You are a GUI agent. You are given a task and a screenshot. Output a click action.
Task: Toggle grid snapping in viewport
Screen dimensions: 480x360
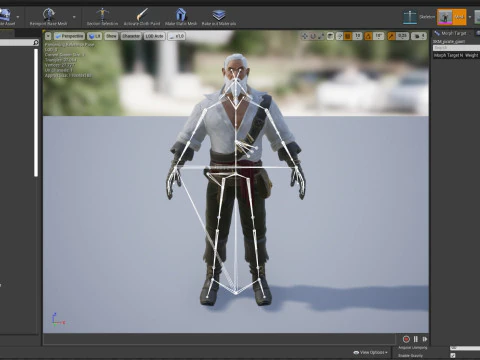click(348, 36)
